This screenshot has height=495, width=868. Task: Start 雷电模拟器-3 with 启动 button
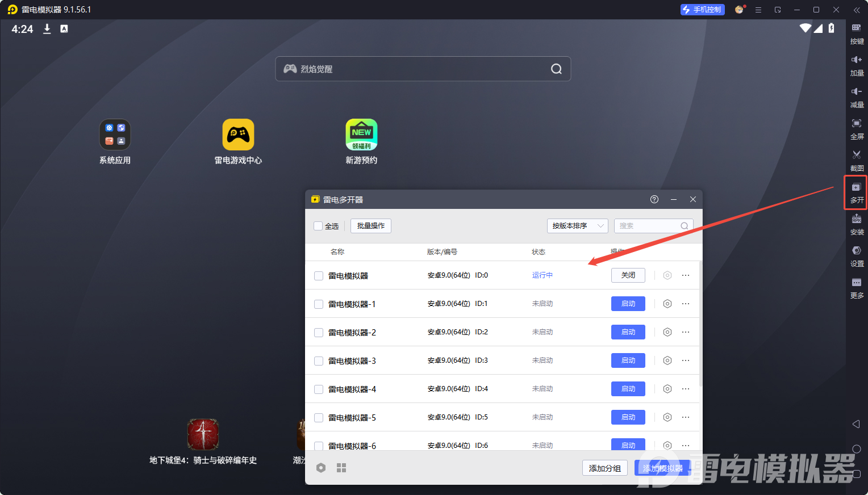(x=628, y=360)
